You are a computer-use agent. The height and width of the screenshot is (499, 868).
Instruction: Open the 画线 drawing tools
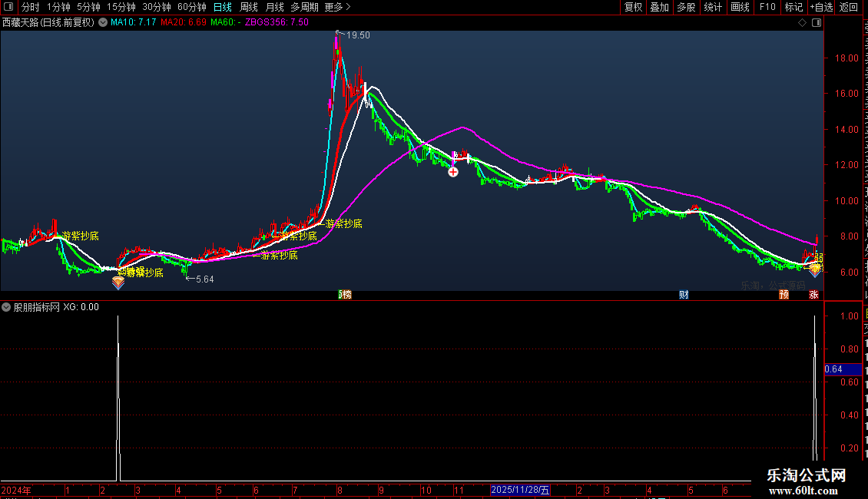740,7
